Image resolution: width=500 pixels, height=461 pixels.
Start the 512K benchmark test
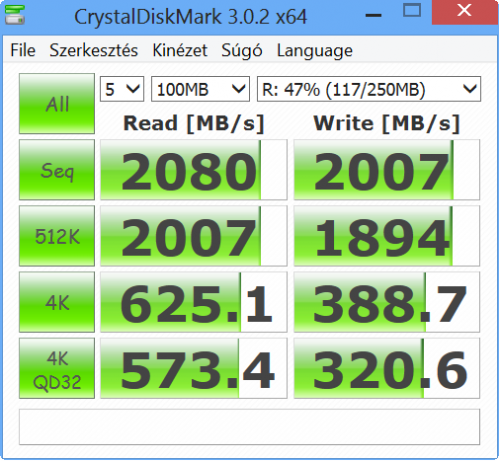(x=57, y=236)
